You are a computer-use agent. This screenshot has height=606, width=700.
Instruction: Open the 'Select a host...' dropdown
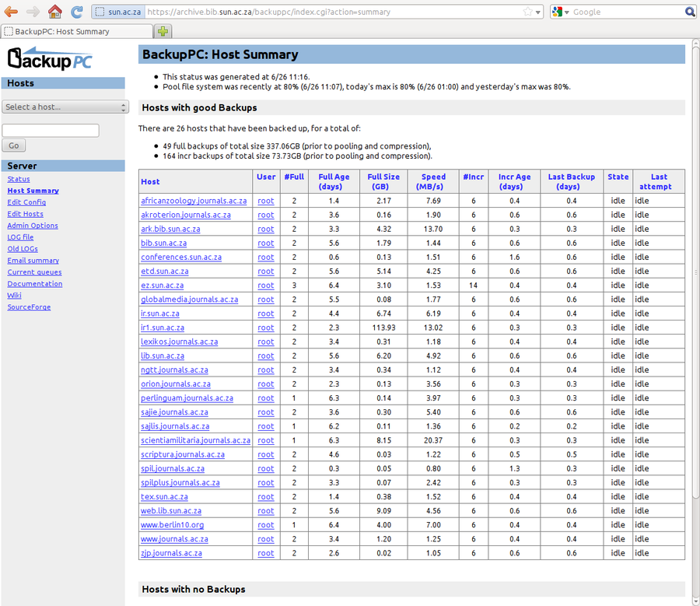click(65, 107)
